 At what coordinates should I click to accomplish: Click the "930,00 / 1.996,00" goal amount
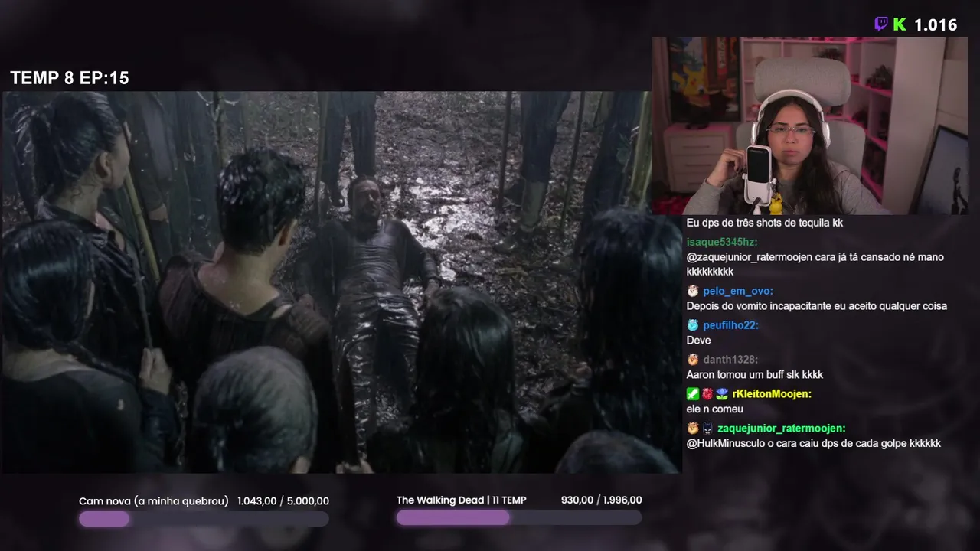click(602, 500)
